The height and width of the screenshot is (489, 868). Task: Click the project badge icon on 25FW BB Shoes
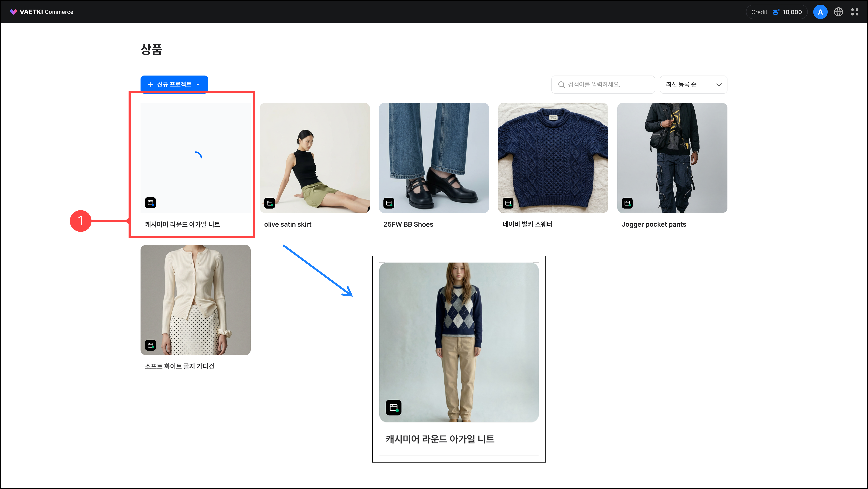click(x=389, y=203)
